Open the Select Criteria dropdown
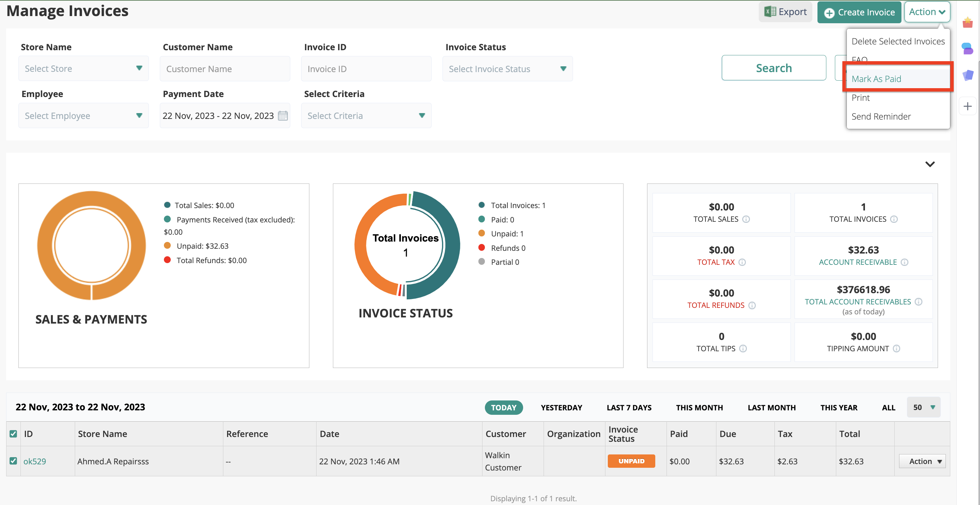This screenshot has width=980, height=505. pos(366,115)
